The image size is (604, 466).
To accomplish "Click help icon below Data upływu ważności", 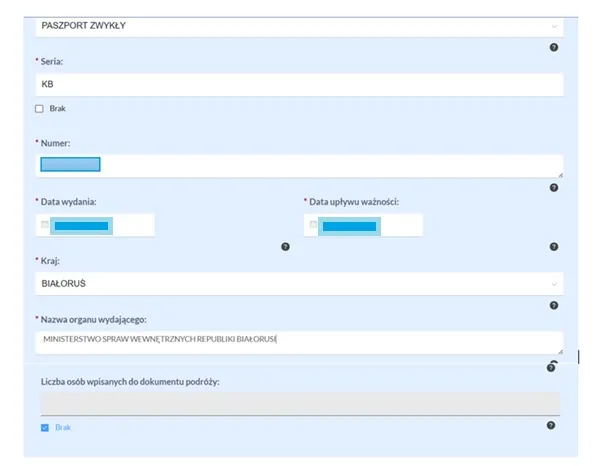I will tap(553, 246).
